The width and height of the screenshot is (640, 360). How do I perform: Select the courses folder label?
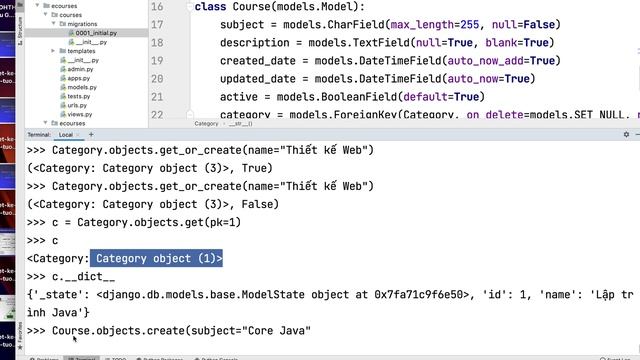click(x=70, y=15)
